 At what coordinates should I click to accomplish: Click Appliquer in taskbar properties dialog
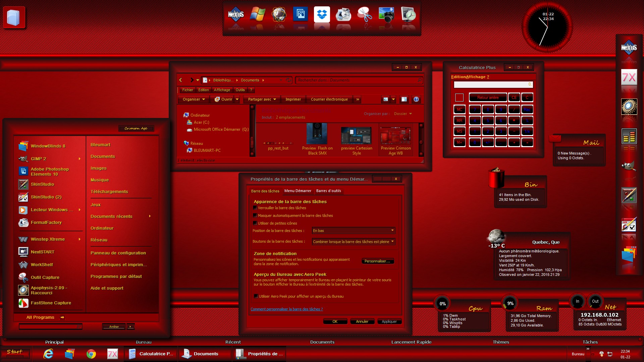389,321
